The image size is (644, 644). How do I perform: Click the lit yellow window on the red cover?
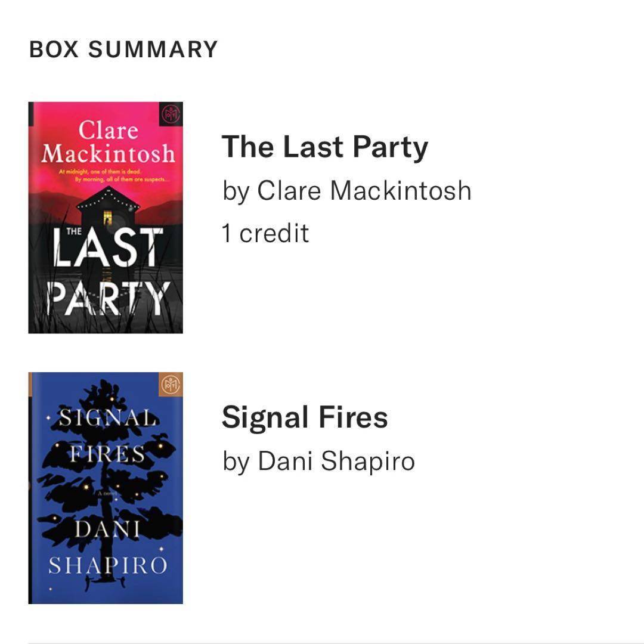(x=108, y=217)
